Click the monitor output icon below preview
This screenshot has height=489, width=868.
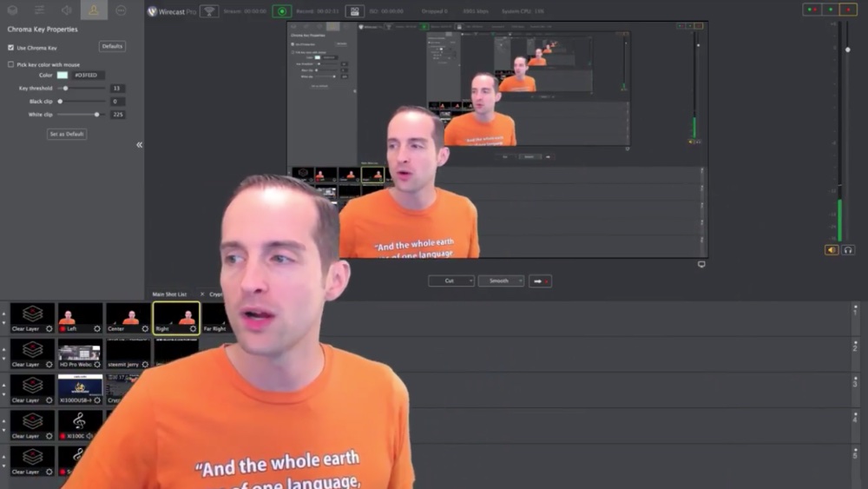pyautogui.click(x=701, y=265)
